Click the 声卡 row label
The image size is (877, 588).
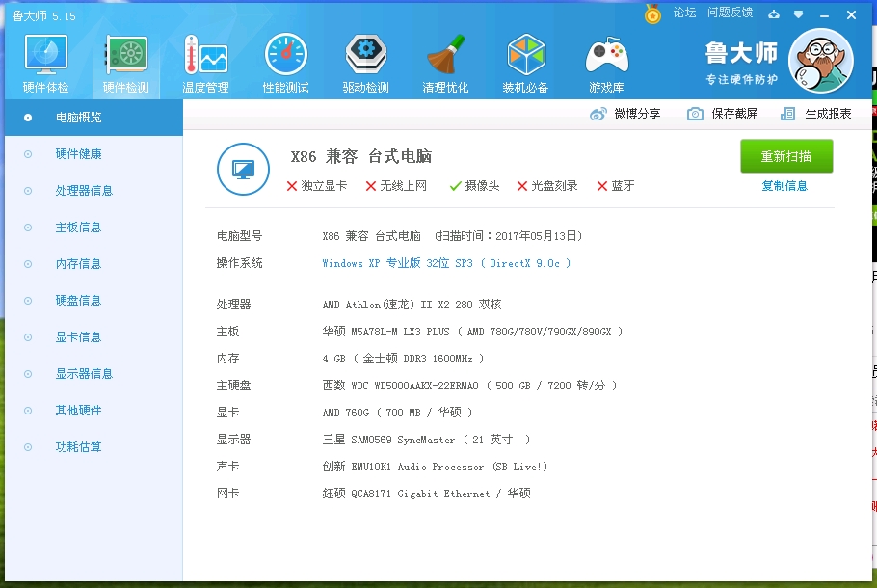227,467
